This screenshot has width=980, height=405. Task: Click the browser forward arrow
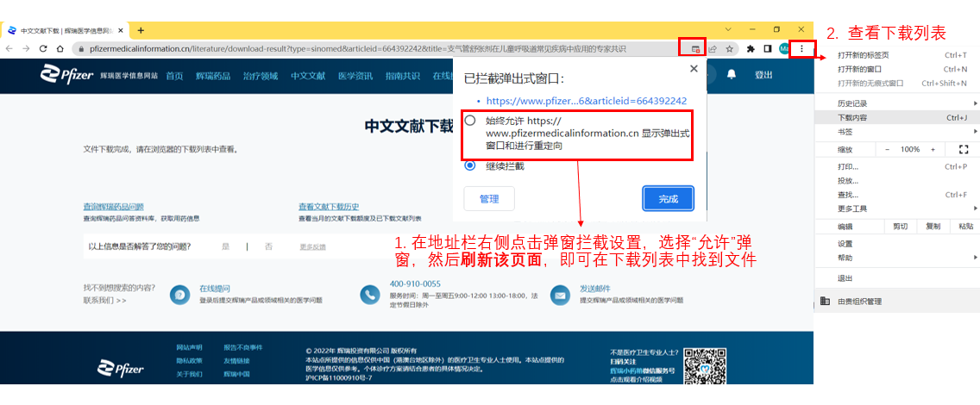(x=26, y=48)
